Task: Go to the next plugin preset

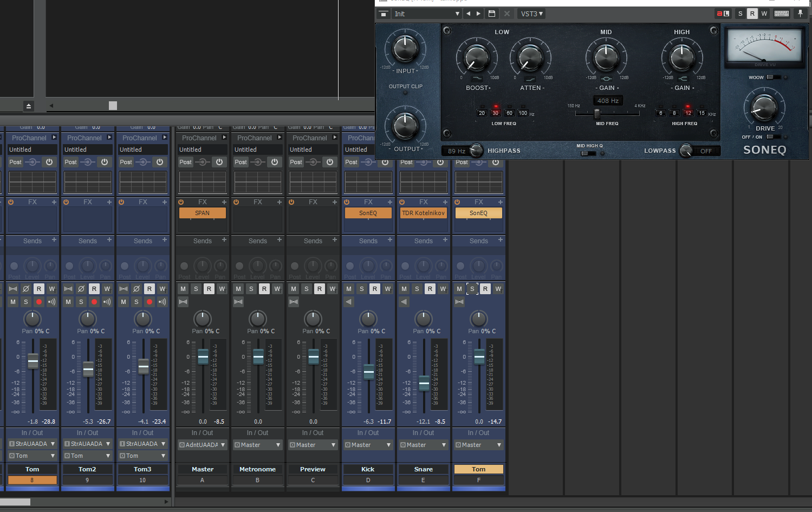Action: click(478, 14)
